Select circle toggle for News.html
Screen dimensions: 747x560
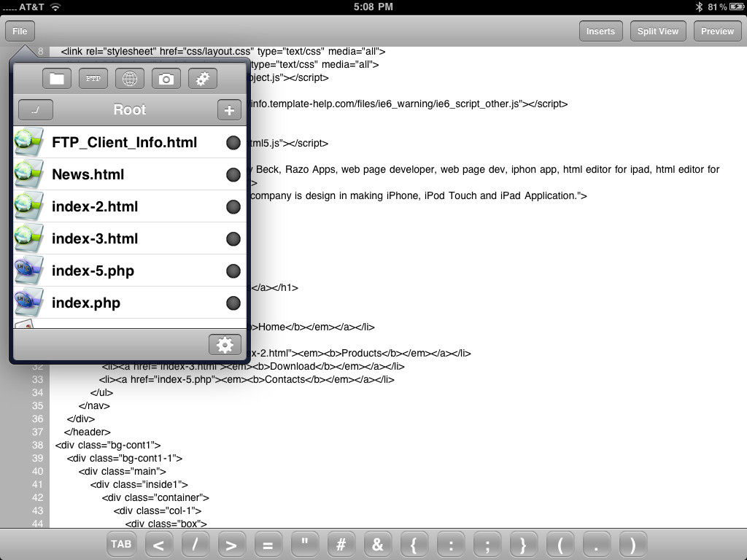[x=233, y=175]
